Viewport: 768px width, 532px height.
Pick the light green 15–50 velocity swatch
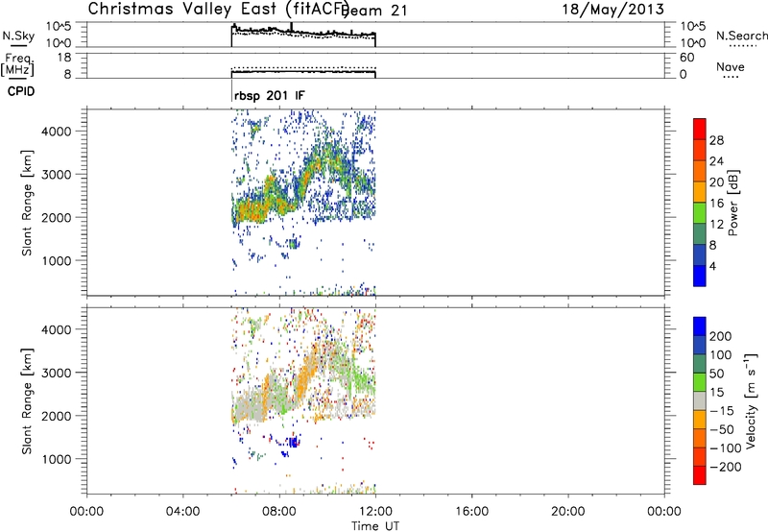point(700,382)
